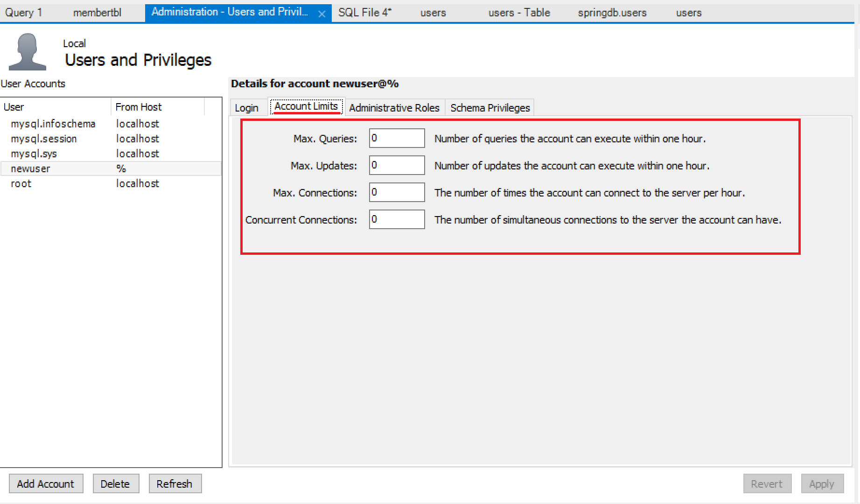This screenshot has height=504, width=860.
Task: Click the Max. Updates input field
Action: click(397, 165)
